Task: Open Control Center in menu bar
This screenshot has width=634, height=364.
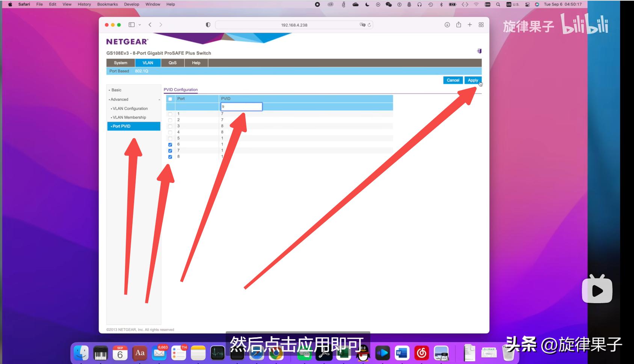Action: (527, 5)
